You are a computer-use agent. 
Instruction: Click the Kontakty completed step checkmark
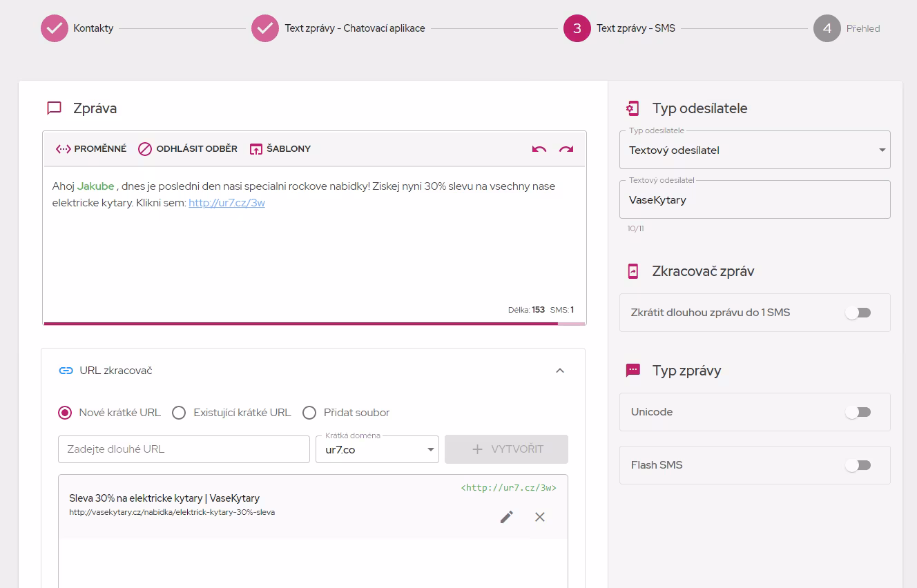pyautogui.click(x=55, y=28)
